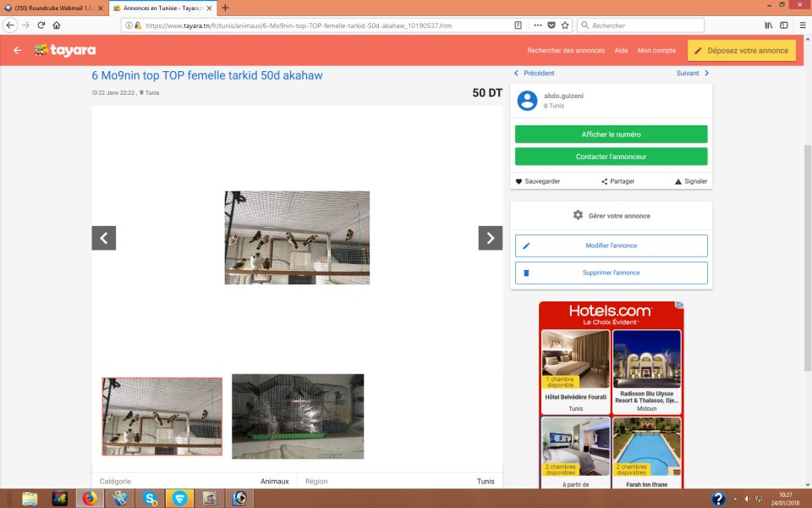Open the Firefox hamburger menu
This screenshot has width=812, height=508.
pyautogui.click(x=803, y=25)
